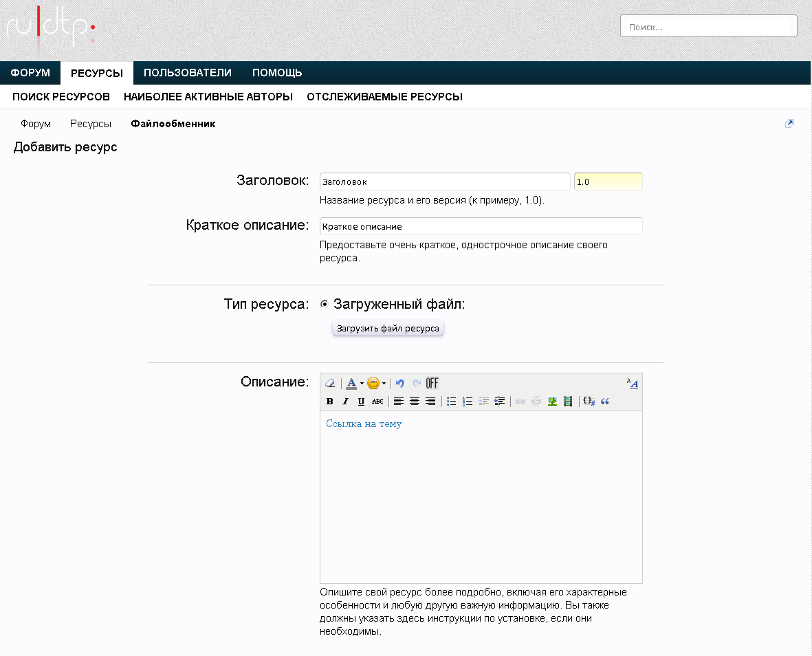Toggle the OFF spellcheck switch in editor
Screen dimensions: 812x656
pos(432,383)
